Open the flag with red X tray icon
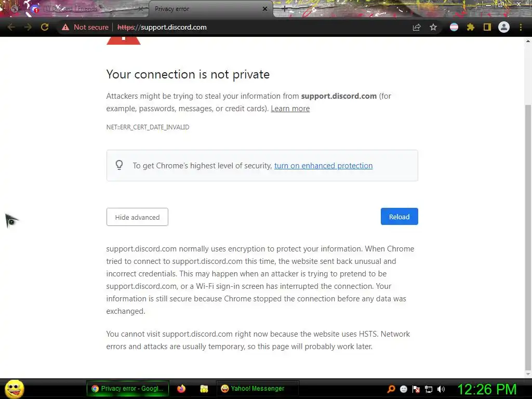This screenshot has width=532, height=399. 416,389
